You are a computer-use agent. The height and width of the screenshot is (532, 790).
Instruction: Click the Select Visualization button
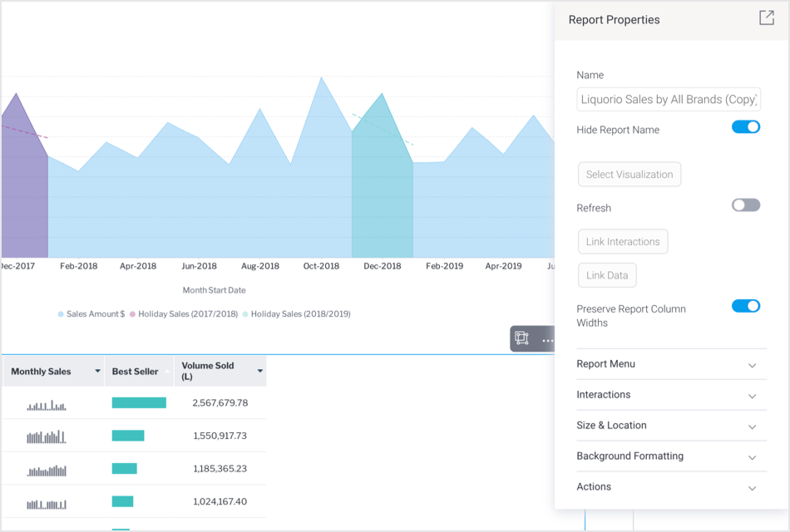pyautogui.click(x=630, y=175)
